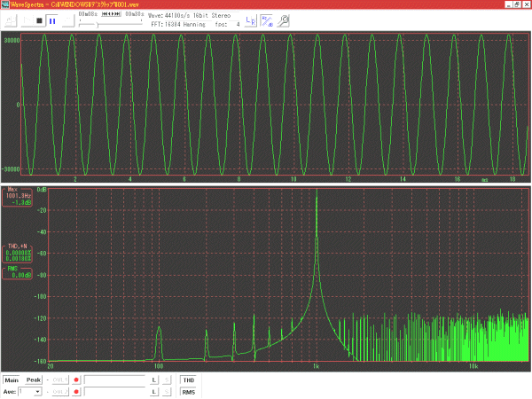Toggle the Main display button
This screenshot has width=532, height=399.
coord(12,379)
